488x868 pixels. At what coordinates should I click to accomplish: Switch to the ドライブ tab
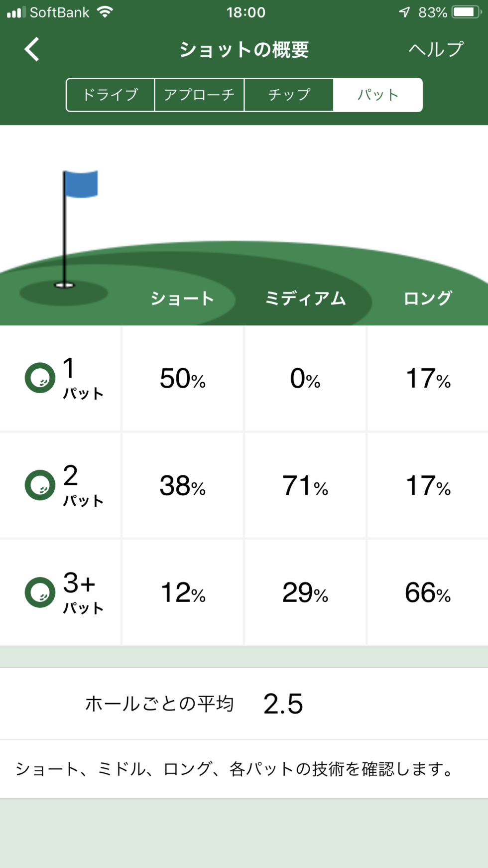(110, 94)
